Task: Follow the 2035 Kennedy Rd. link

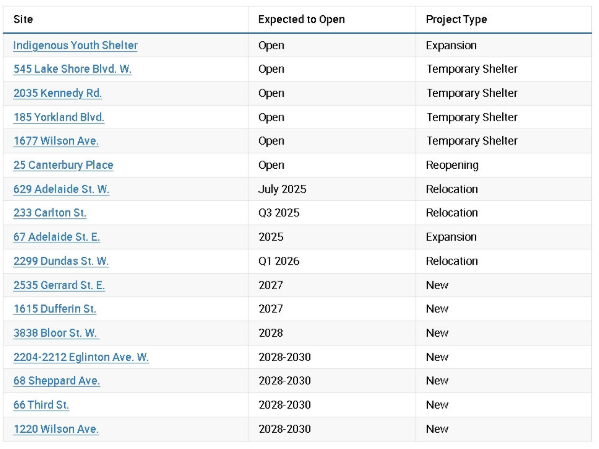Action: (x=57, y=93)
